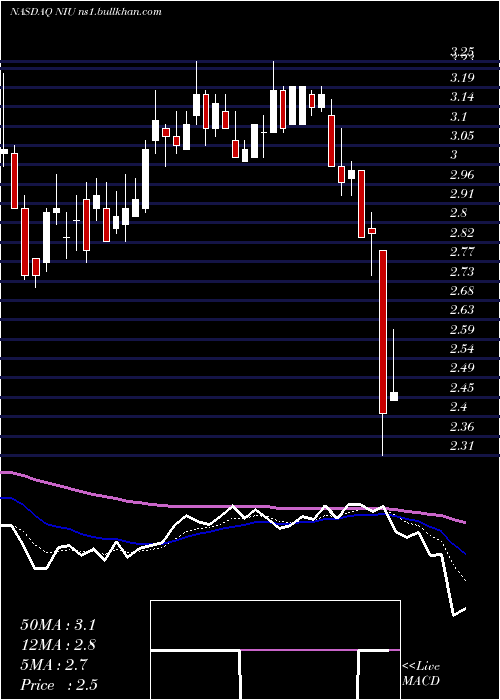Click the '<<Live' label

point(421,667)
